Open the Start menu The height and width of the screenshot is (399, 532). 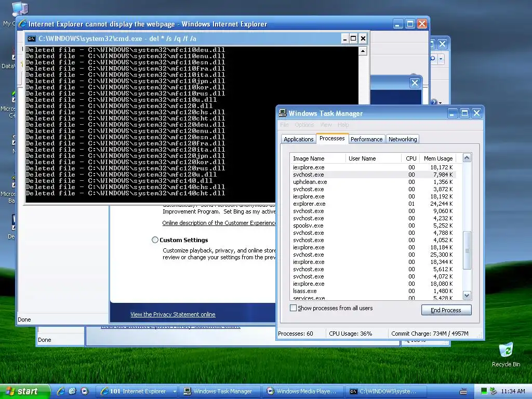(25, 391)
